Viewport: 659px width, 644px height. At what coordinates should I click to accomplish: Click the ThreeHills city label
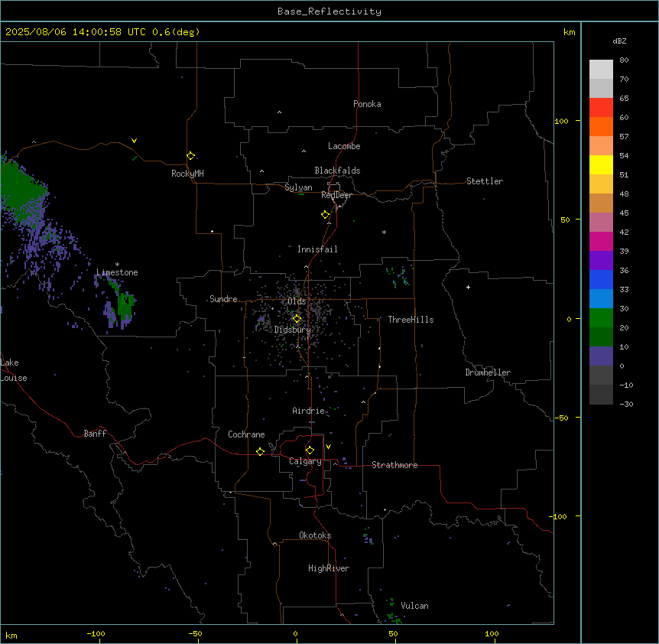[411, 320]
